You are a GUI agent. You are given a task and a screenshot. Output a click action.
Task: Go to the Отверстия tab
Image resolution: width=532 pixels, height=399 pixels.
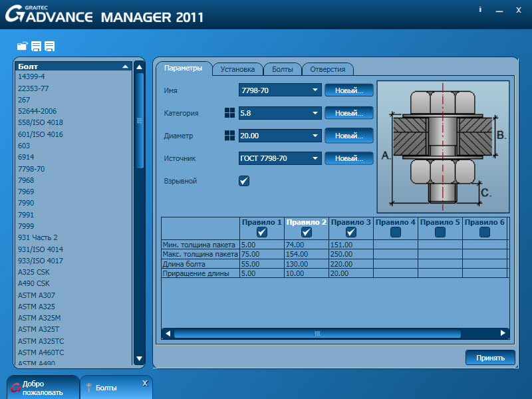327,69
